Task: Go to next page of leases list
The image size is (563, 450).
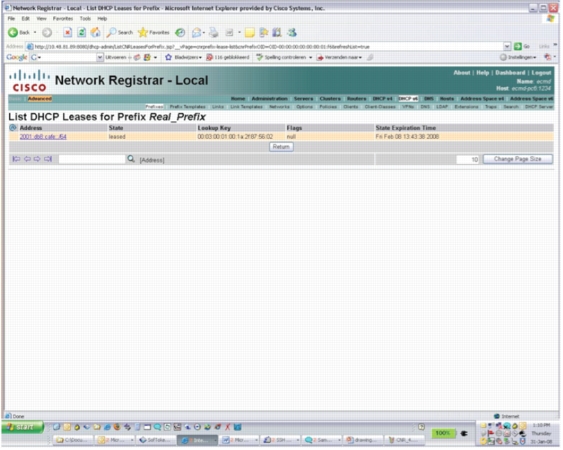Action: [37, 159]
